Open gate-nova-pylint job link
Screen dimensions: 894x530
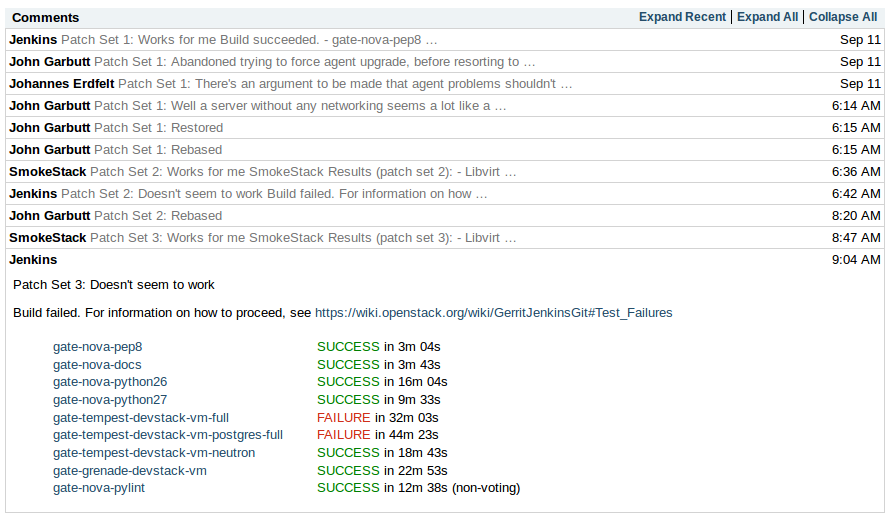[x=101, y=488]
